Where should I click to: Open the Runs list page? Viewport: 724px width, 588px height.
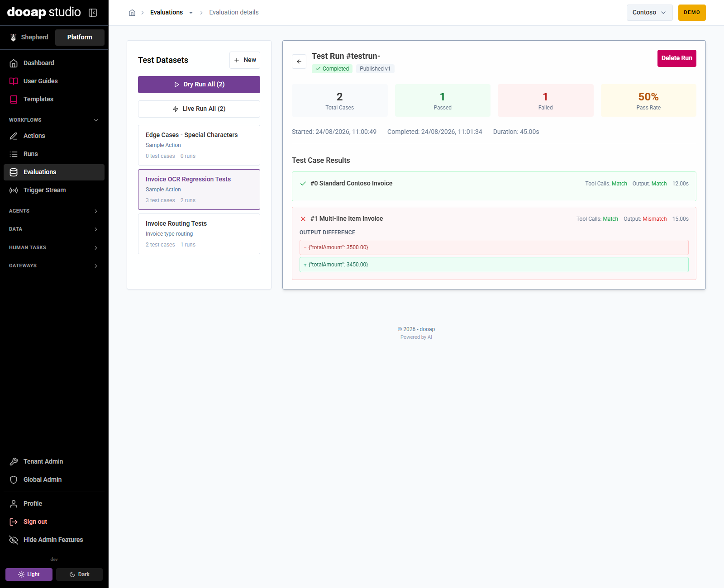[x=54, y=154]
